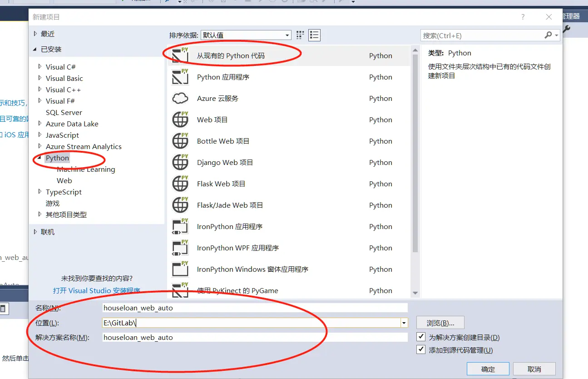The image size is (588, 379).
Task: Expand the Visual Basic node
Action: (x=40, y=78)
